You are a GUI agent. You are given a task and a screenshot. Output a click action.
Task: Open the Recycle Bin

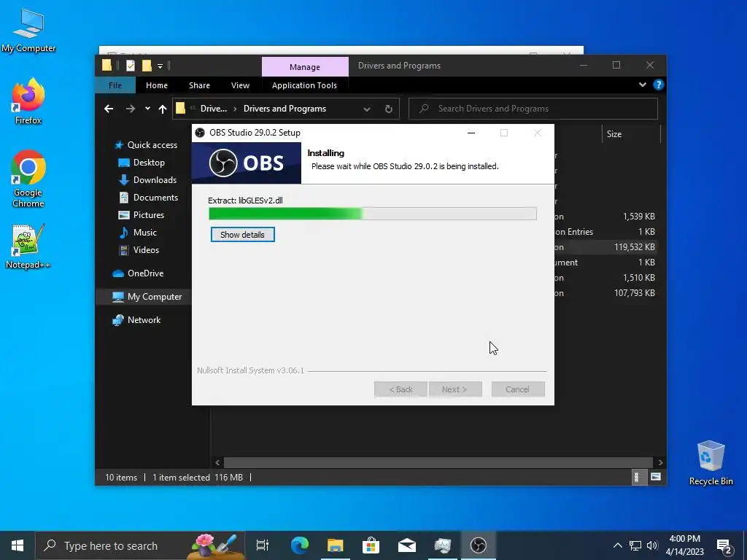tap(711, 462)
